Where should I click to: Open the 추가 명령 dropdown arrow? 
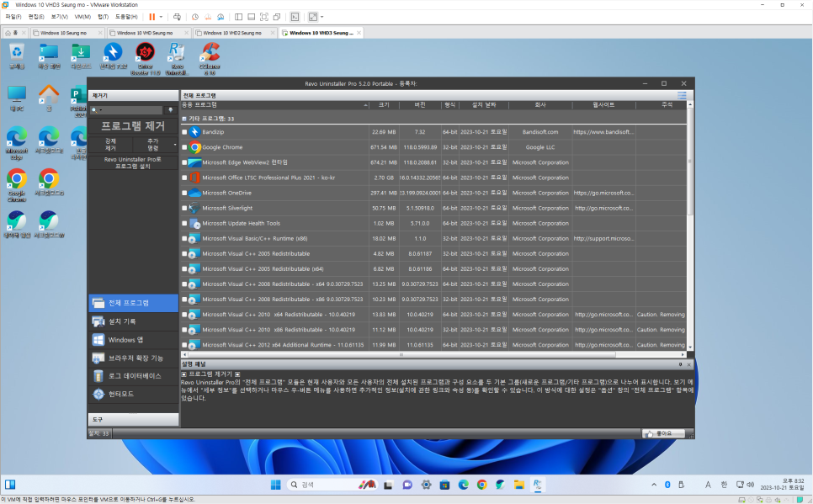175,145
